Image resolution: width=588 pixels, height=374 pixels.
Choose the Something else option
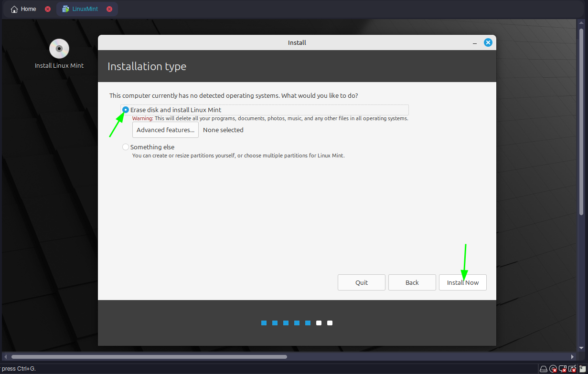click(x=126, y=147)
